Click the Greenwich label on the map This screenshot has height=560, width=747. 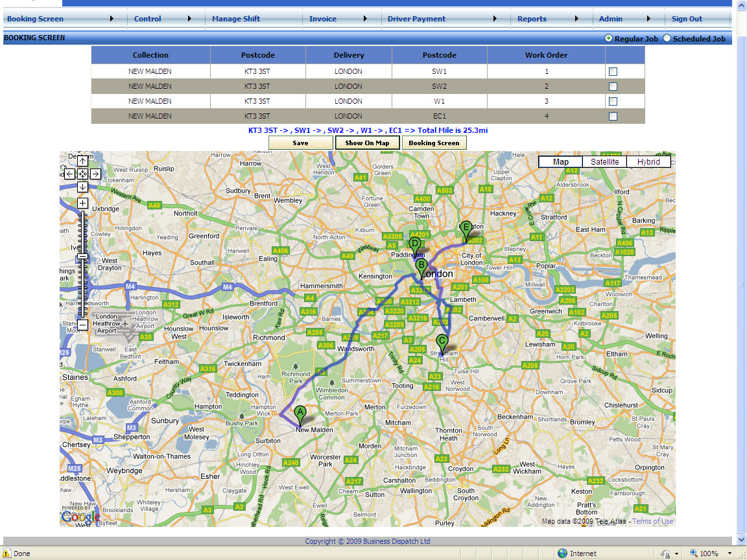tap(546, 311)
